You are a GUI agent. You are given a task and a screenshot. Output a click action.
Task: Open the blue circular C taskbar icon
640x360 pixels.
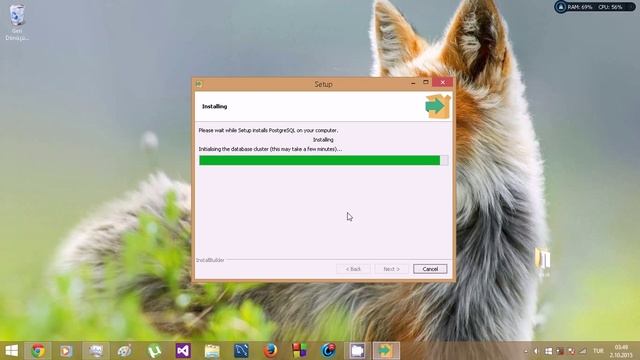click(x=328, y=351)
